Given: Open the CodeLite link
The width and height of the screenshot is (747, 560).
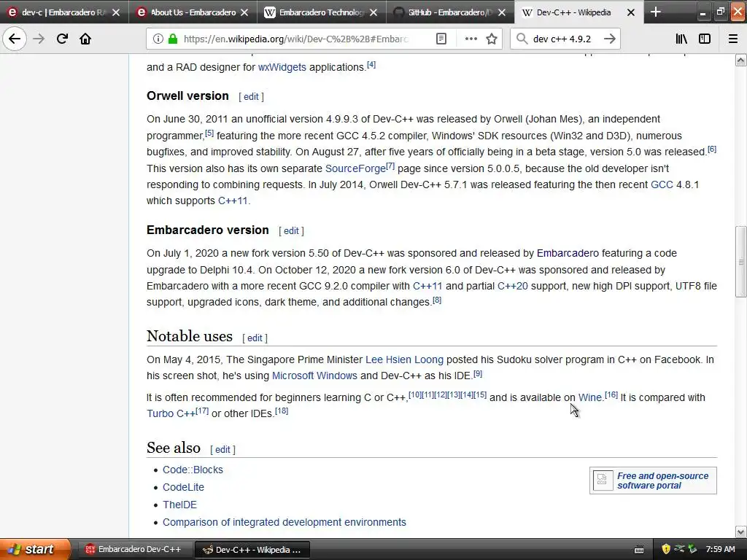Looking at the screenshot, I should [183, 488].
